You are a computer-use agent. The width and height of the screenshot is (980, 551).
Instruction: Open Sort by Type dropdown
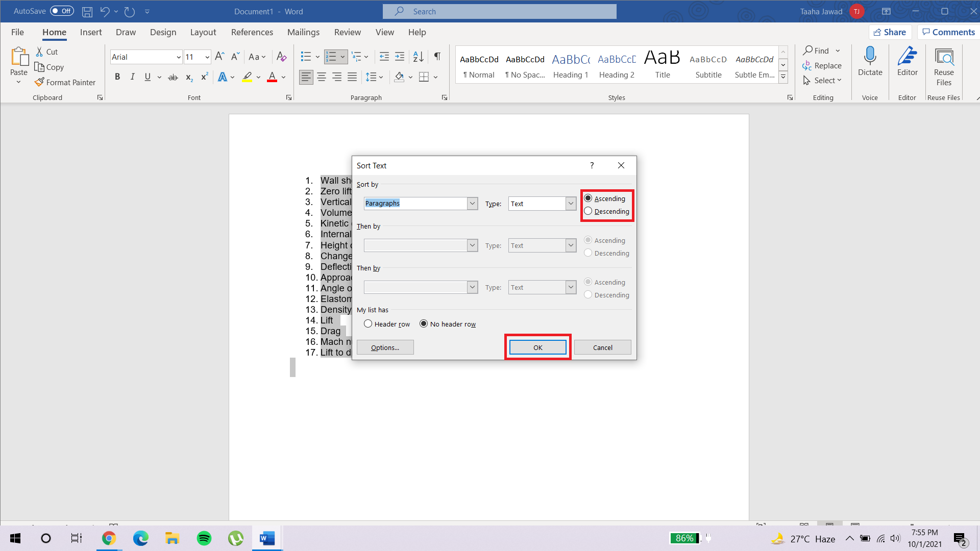[x=571, y=203]
